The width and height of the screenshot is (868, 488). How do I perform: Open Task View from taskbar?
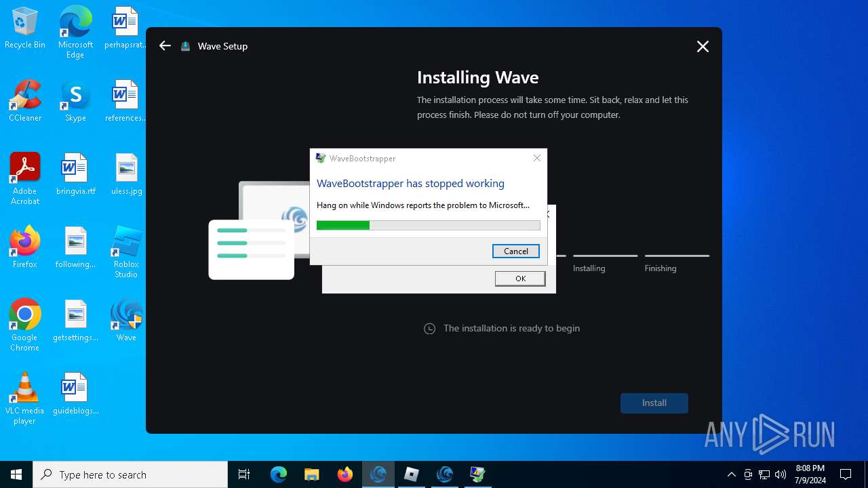tap(244, 474)
